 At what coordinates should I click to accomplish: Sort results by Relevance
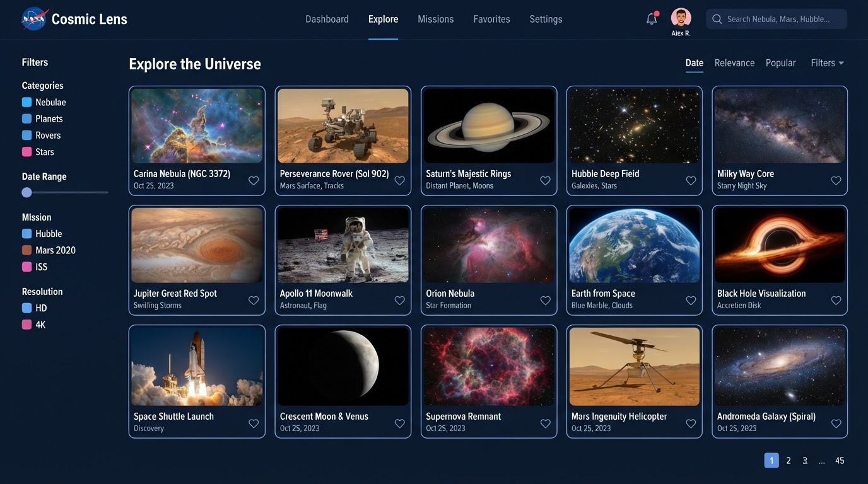coord(734,63)
